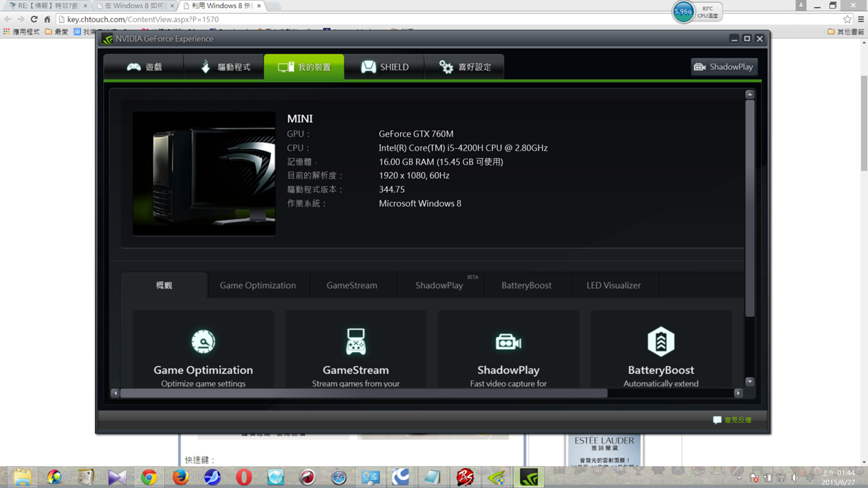Open the BatteryBoost sub-tab

click(x=526, y=286)
